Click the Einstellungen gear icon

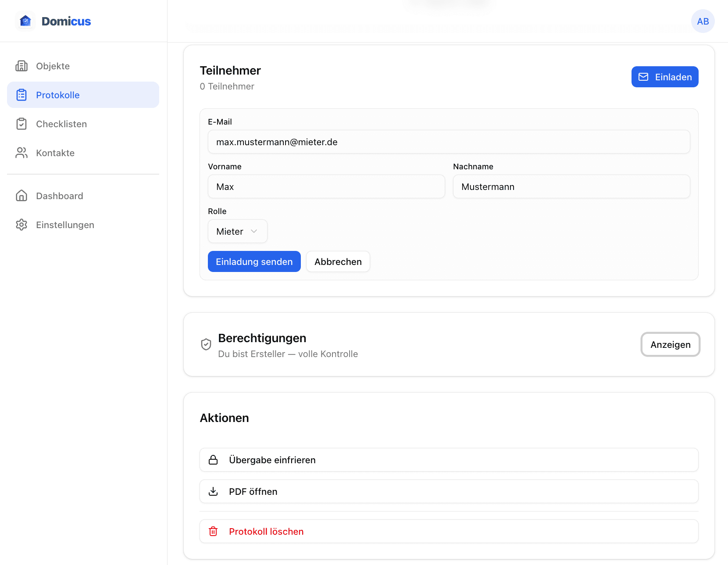[21, 225]
